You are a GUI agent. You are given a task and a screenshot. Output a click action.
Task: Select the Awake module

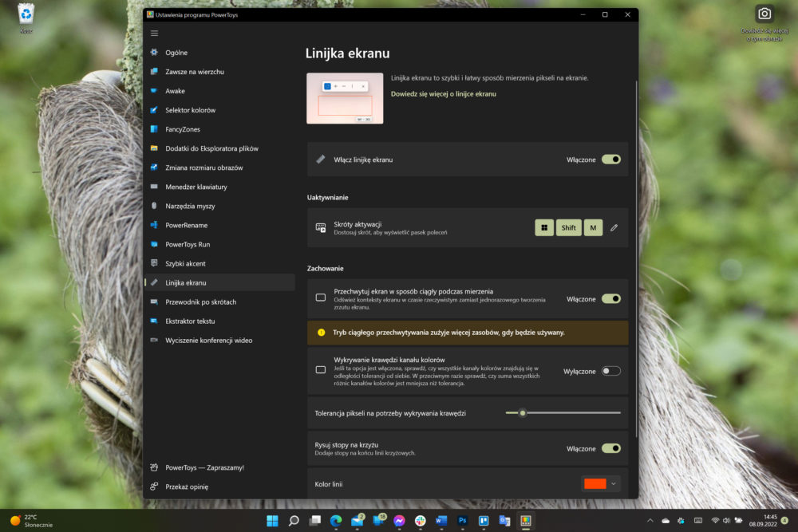click(220, 91)
